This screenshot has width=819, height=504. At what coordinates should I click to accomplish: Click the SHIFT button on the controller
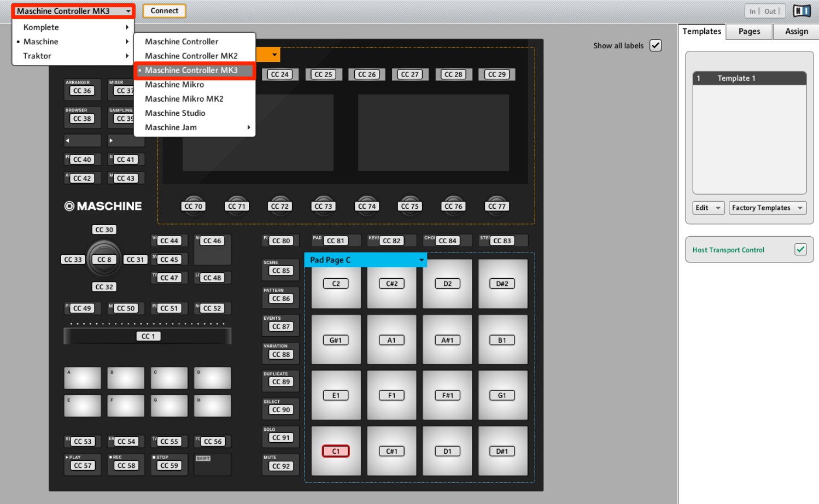(213, 464)
